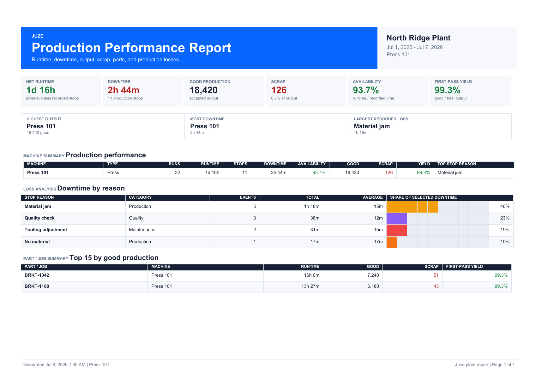Screen dimensions: 554x392
Task: Open the BRKT-1042 part row
Action: pos(266,275)
